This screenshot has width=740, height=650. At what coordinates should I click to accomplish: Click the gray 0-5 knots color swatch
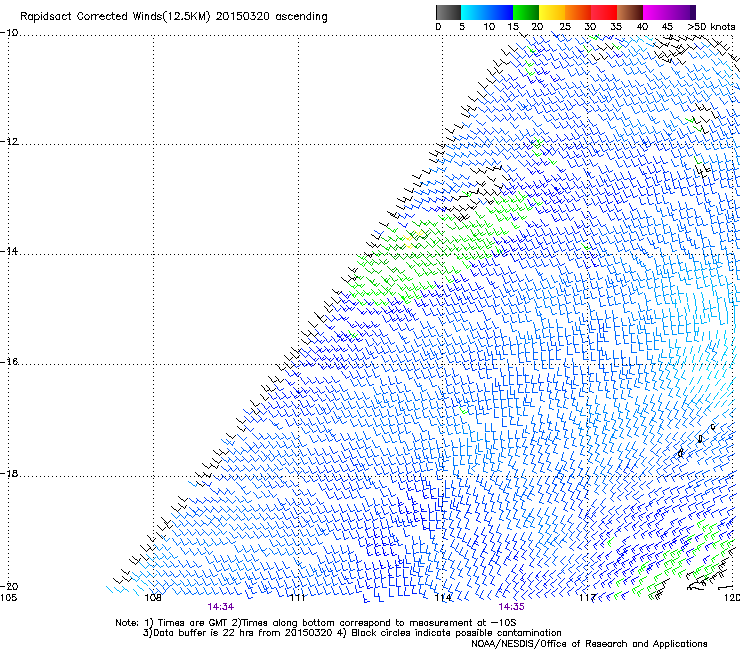448,12
